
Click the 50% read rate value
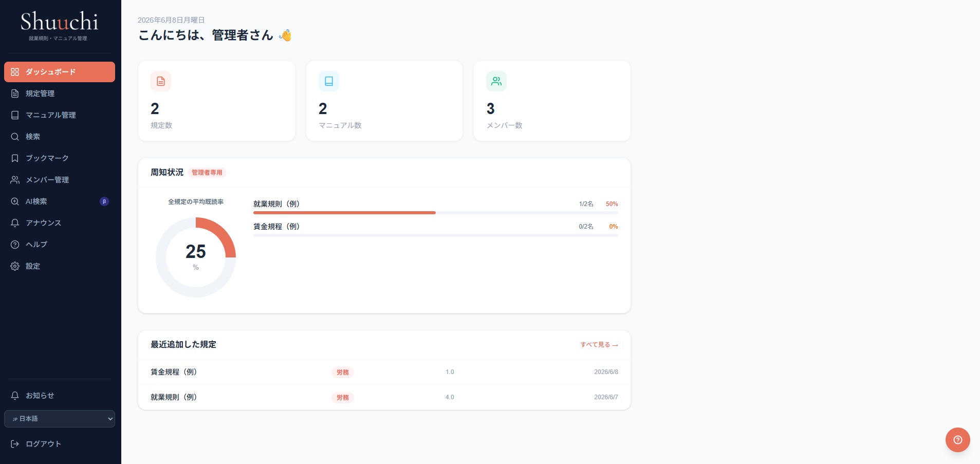612,204
